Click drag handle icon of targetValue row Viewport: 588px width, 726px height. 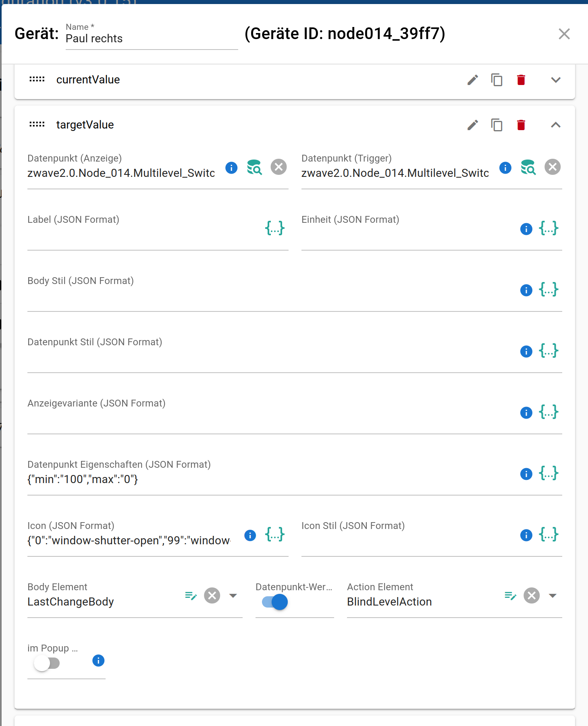(x=37, y=124)
